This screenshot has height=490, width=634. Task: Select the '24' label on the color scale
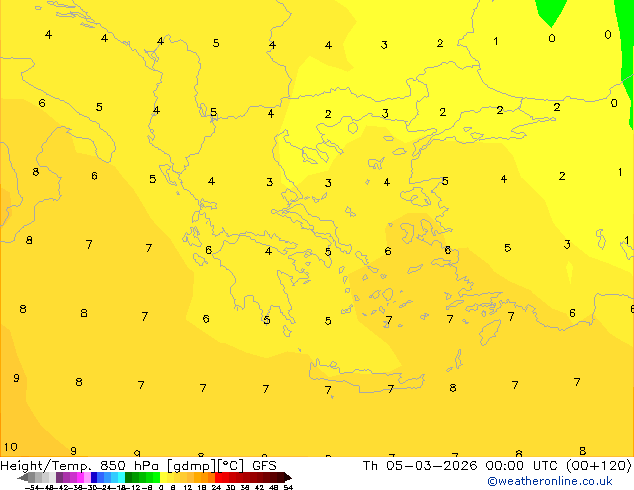point(216,487)
